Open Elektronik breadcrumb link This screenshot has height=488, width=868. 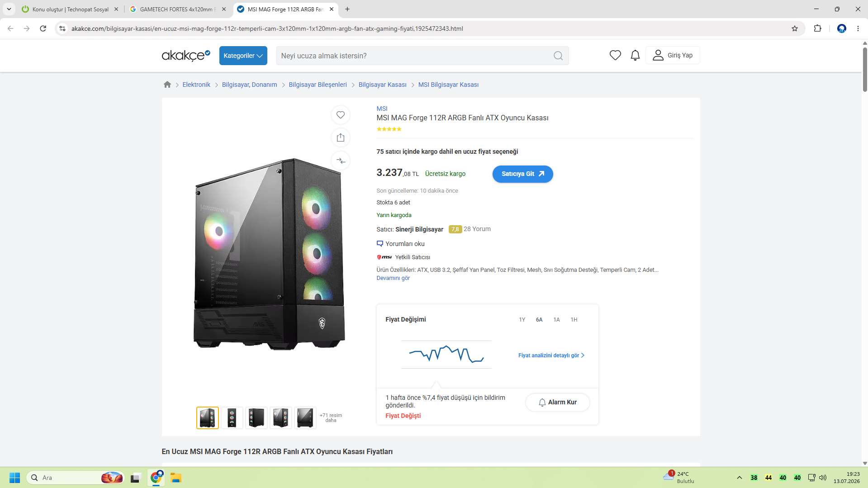click(196, 85)
